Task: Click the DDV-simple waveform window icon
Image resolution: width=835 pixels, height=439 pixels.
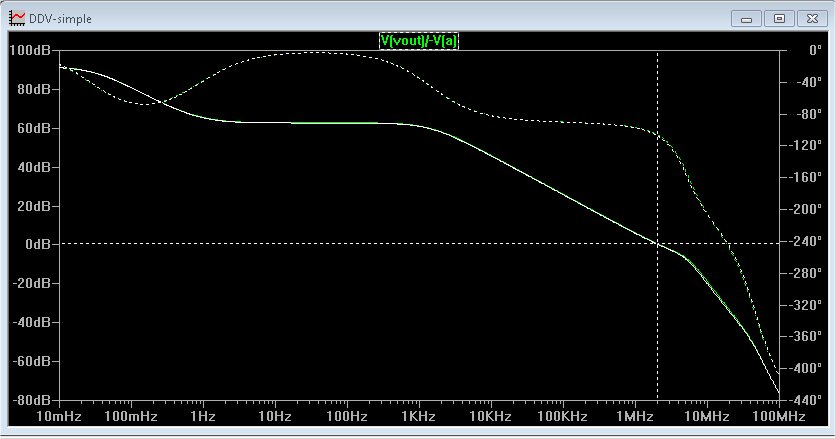Action: 17,18
